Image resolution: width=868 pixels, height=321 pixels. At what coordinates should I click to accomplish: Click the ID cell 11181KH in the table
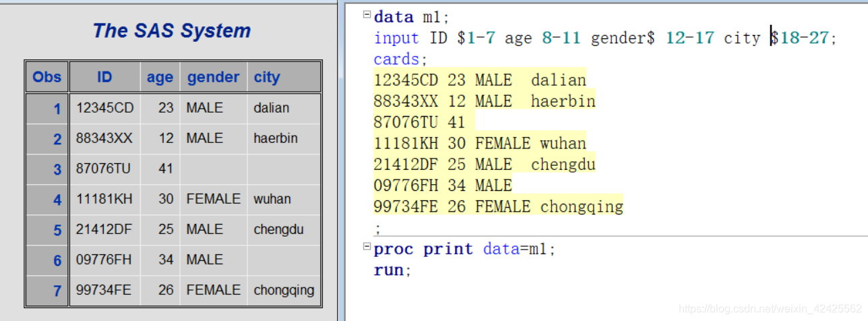point(104,199)
